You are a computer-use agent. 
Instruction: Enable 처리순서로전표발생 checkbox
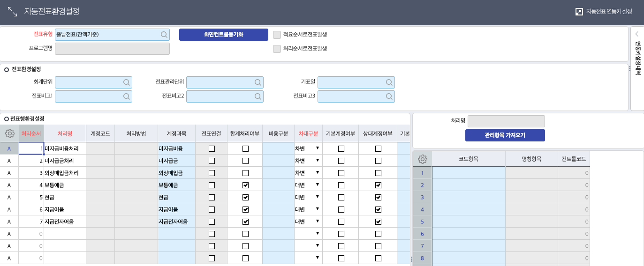click(x=277, y=49)
